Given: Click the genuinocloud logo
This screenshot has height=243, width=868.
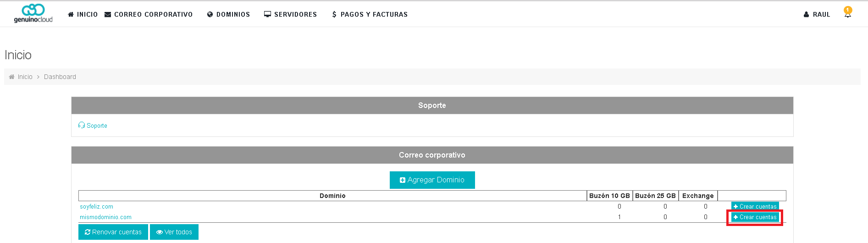Looking at the screenshot, I should click(33, 13).
